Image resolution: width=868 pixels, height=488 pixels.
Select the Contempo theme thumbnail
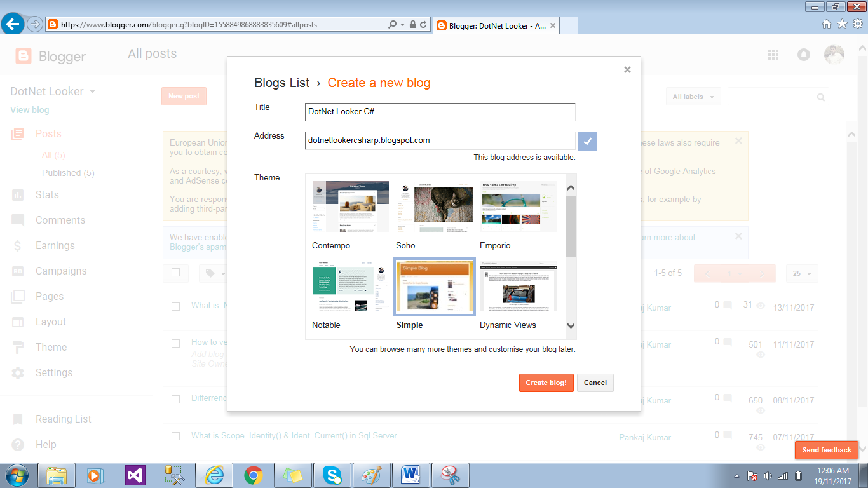350,207
